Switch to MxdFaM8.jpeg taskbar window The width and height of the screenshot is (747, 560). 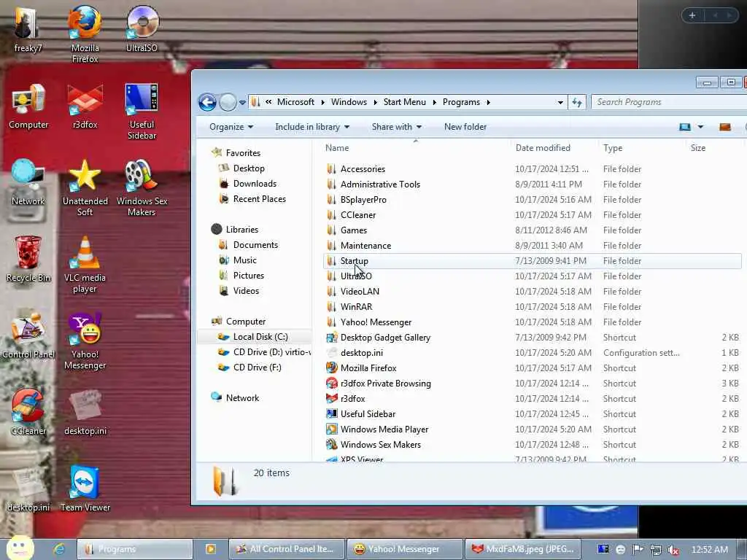point(523,549)
